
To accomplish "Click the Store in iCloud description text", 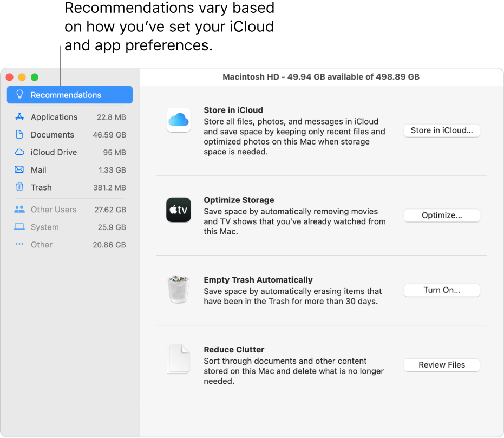I will [294, 136].
